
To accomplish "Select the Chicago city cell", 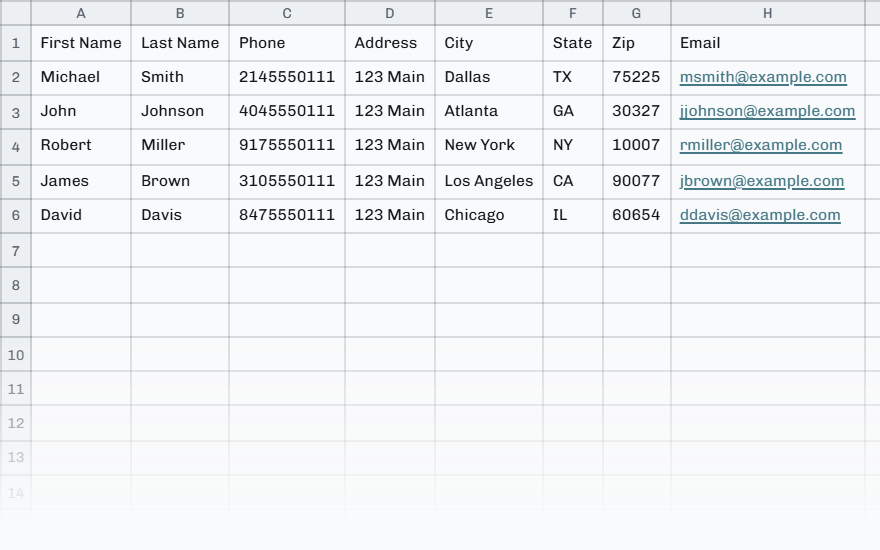I will (x=489, y=216).
